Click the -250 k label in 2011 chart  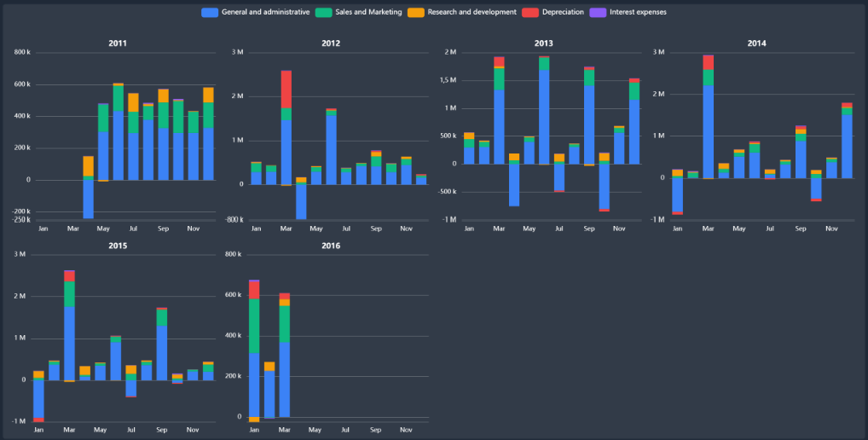click(21, 220)
